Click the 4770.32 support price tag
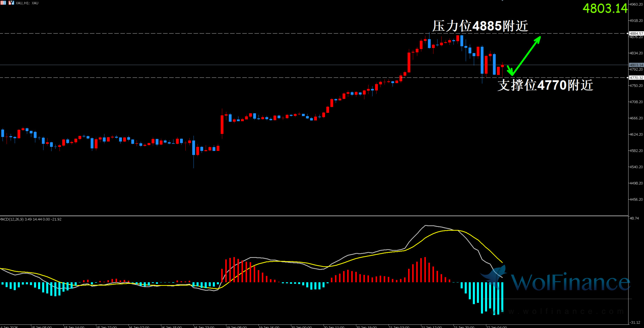Viewport: 644px width, 328px height. tap(636, 78)
